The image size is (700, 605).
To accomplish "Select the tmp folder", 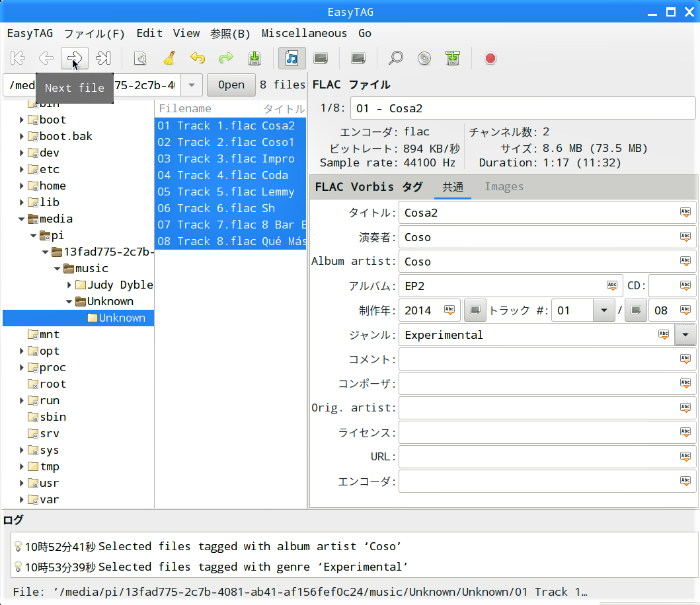I will pos(50,466).
